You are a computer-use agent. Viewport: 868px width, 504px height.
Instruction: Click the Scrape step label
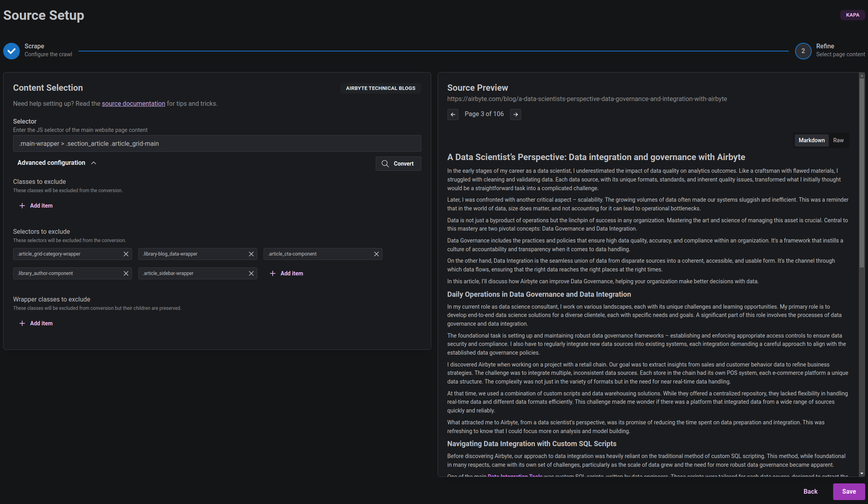coord(34,46)
